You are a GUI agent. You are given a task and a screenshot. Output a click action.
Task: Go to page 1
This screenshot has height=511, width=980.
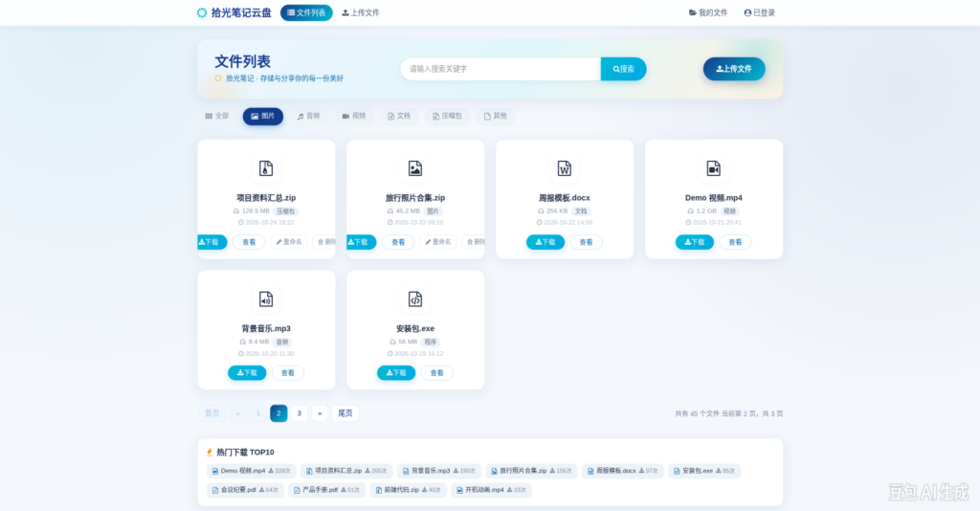258,413
